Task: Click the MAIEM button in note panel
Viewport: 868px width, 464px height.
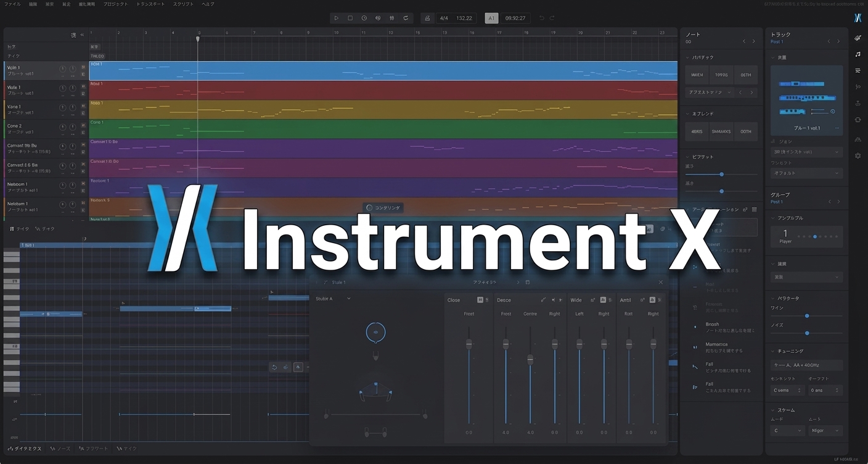Action: click(697, 75)
